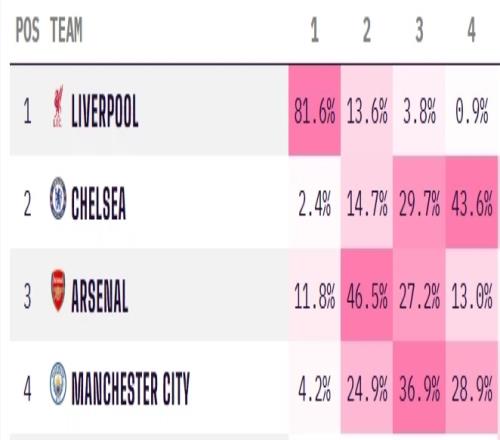Click the position 1 column header
500x440 pixels.
coord(314,30)
